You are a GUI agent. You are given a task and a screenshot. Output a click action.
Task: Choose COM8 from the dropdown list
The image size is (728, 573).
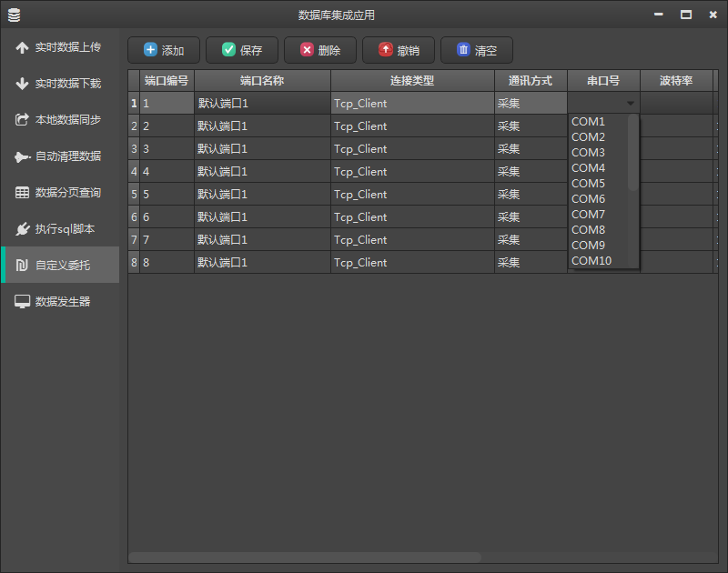pyautogui.click(x=598, y=230)
